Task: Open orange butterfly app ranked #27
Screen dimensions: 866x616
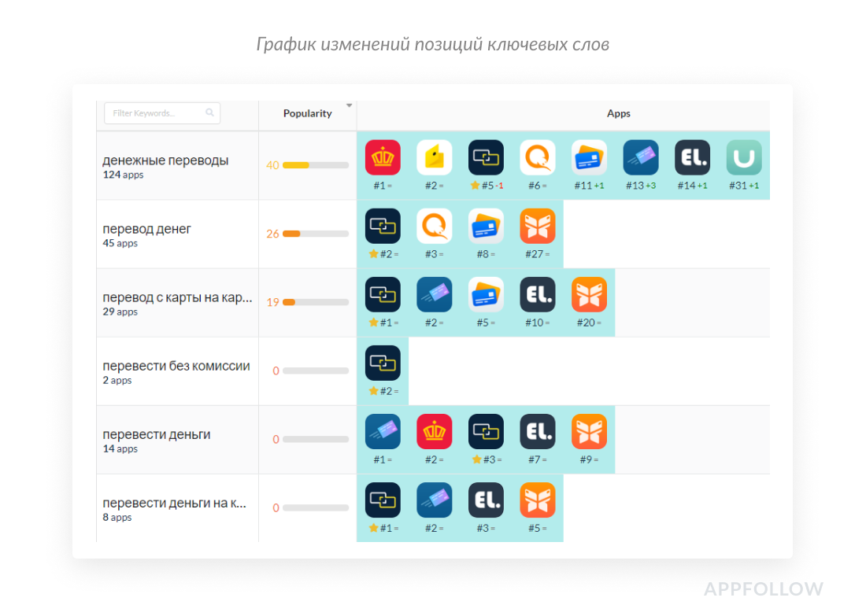Action: pos(538,226)
